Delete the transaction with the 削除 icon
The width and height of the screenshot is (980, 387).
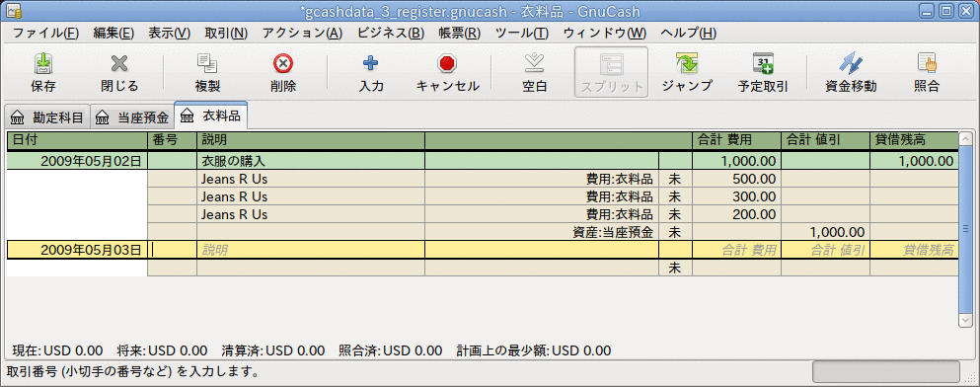(283, 64)
